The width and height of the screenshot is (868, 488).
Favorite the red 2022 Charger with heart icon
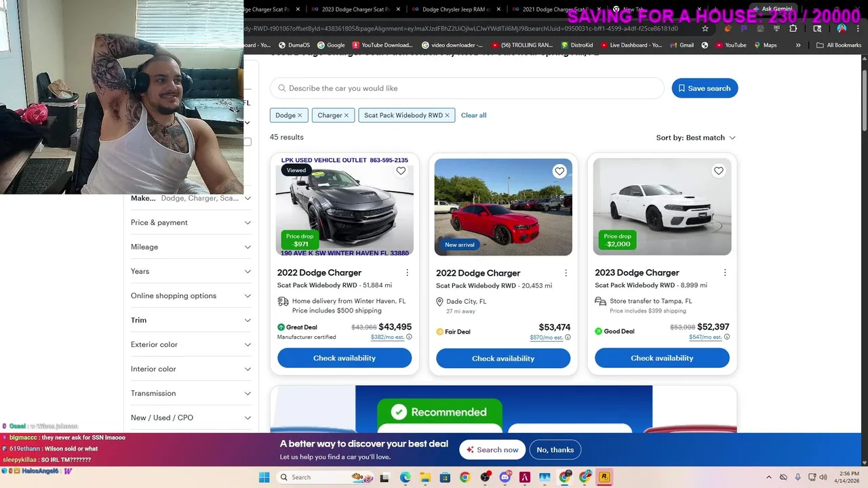click(559, 171)
